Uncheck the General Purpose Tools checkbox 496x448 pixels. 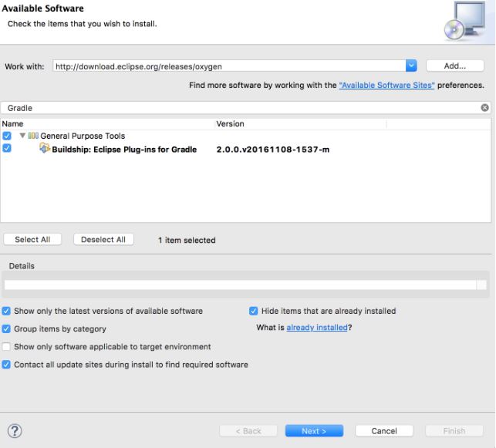pyautogui.click(x=7, y=136)
